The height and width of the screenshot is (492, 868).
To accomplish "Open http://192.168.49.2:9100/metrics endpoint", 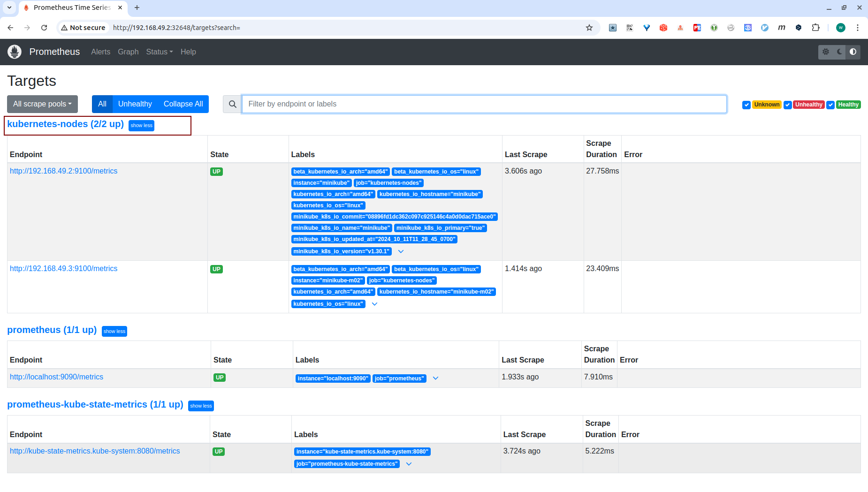I will click(x=64, y=171).
